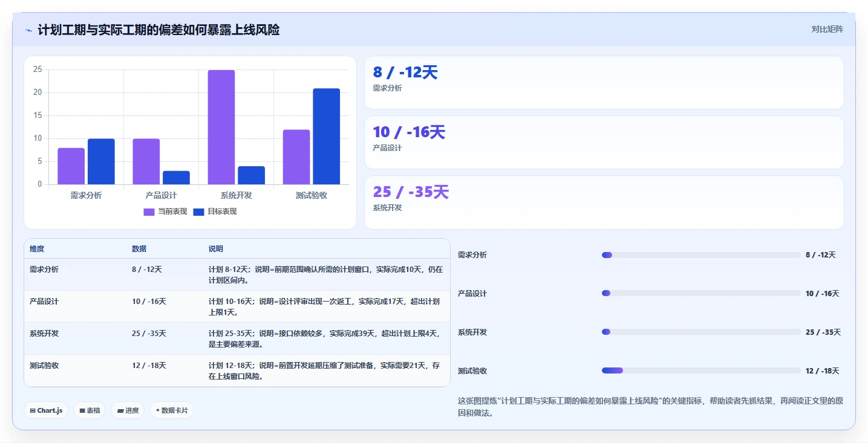Click the summary paragraph starting 这张图提炼
Viewport: 868px width, 443px height.
(x=650, y=407)
